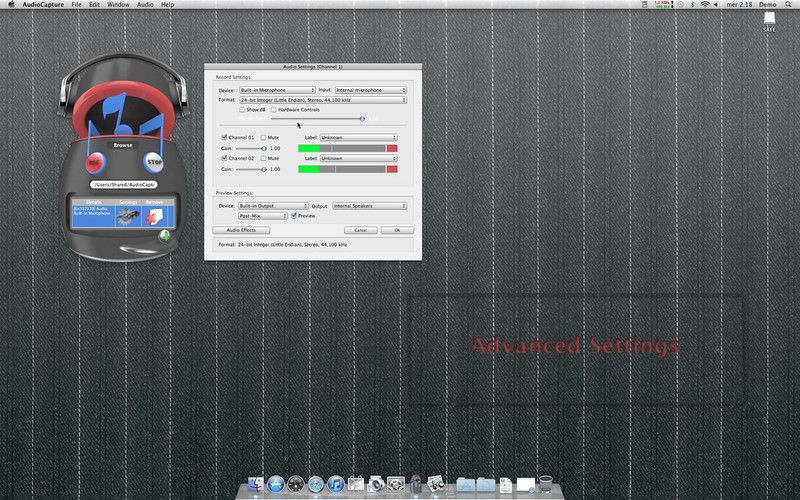Open the Input dropdown Internal microphone

[370, 90]
